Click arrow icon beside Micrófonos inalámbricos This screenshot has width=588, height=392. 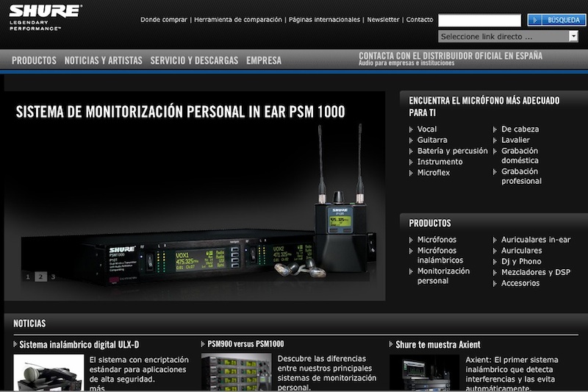[411, 251]
